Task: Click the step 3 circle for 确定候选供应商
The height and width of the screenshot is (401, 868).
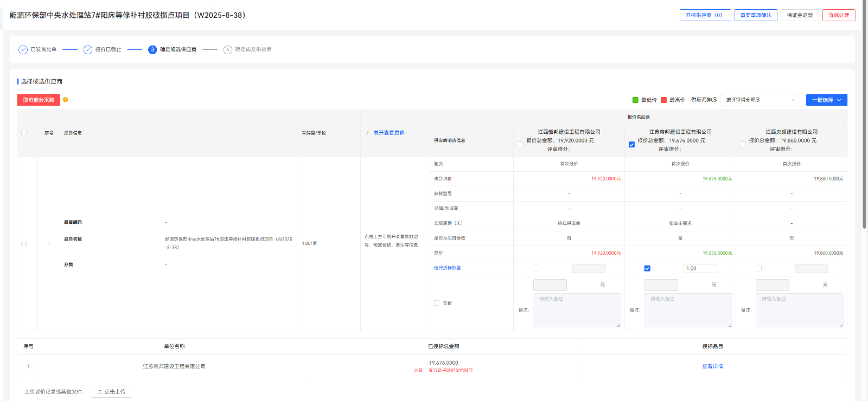Action: tap(152, 50)
